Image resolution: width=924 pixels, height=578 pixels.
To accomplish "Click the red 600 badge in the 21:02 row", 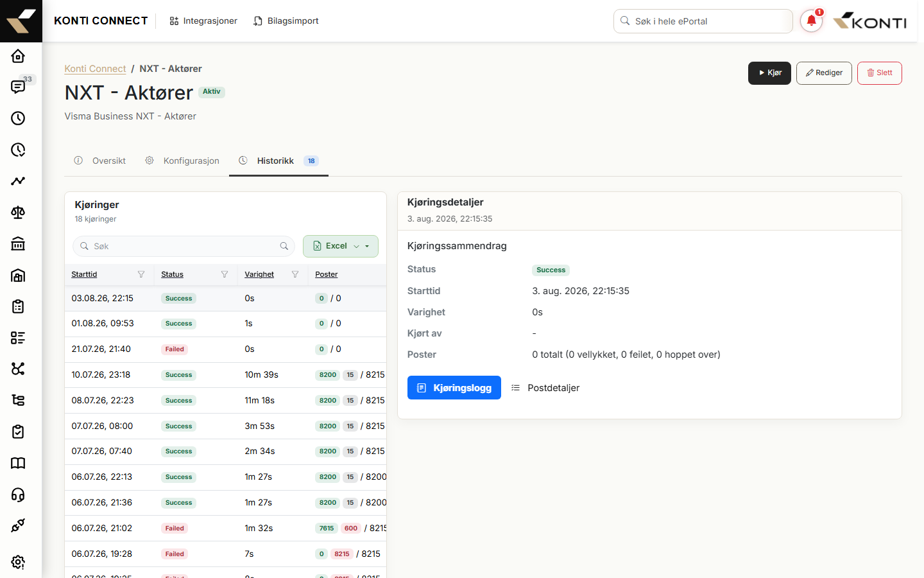I will [x=351, y=529].
